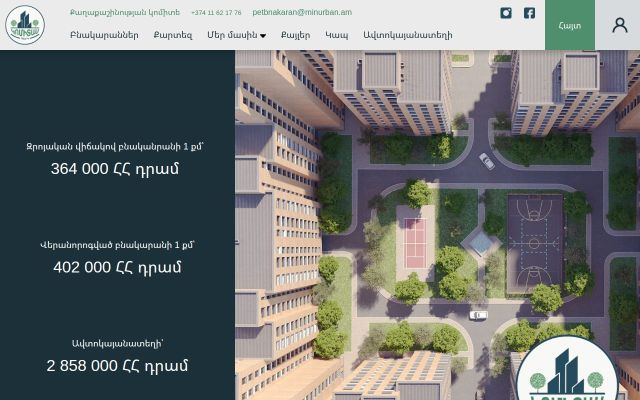Image resolution: width=640 pixels, height=400 pixels.
Task: Open the Քայլեր menu item
Action: (x=296, y=35)
